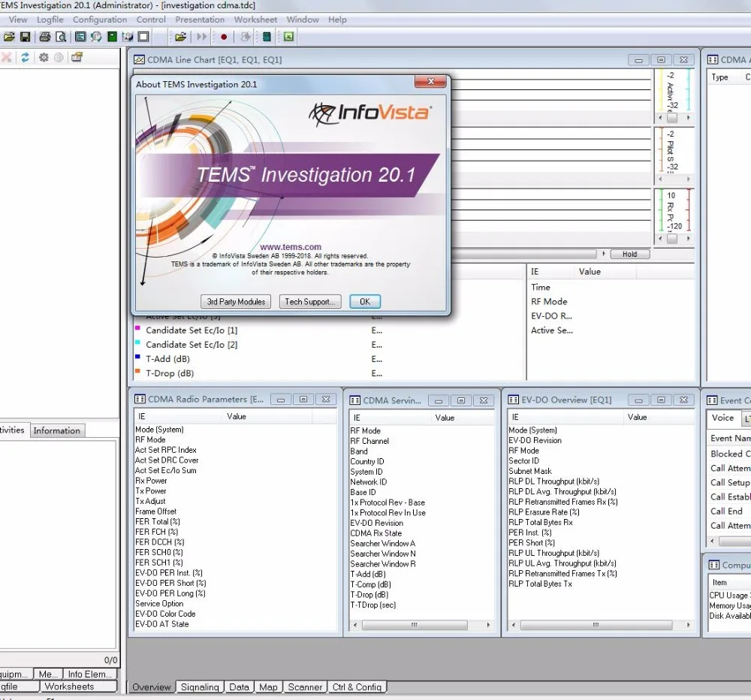Screen dimensions: 751x700
Task: Click right arrow of line chart time scrollbar
Action: click(x=604, y=254)
